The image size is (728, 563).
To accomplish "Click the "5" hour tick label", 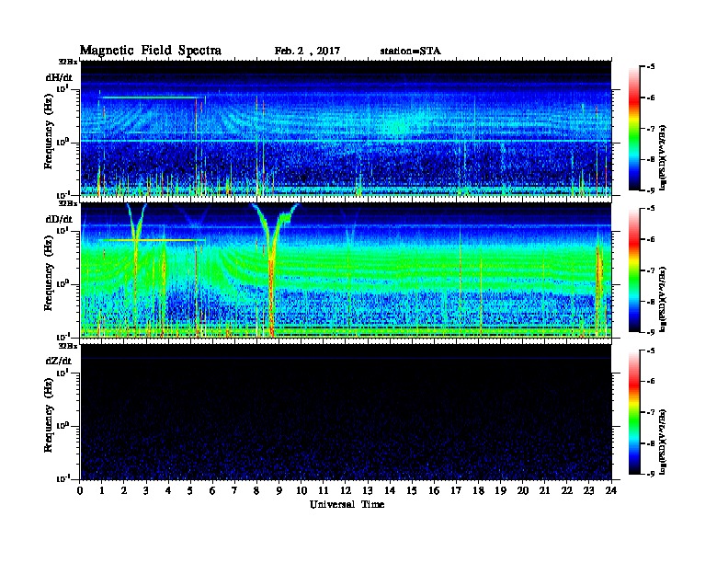I will (x=190, y=491).
